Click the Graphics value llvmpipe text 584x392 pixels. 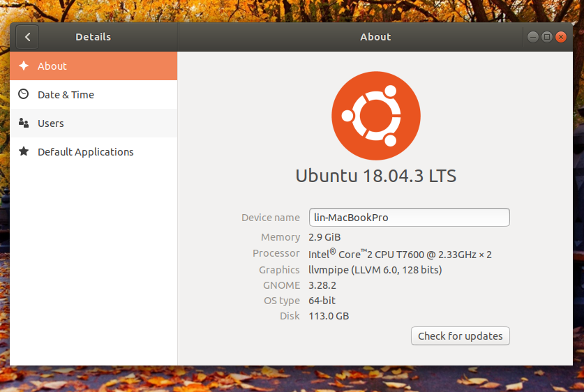[x=375, y=270]
